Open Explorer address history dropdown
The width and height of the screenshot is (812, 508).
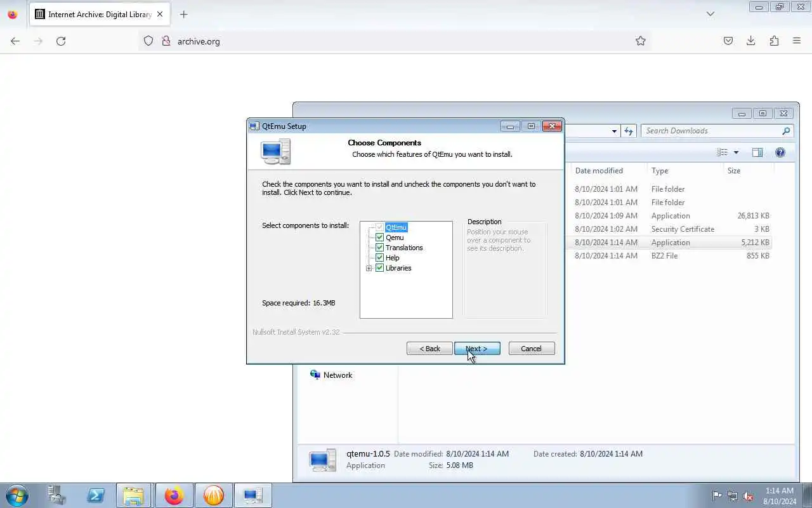point(614,131)
